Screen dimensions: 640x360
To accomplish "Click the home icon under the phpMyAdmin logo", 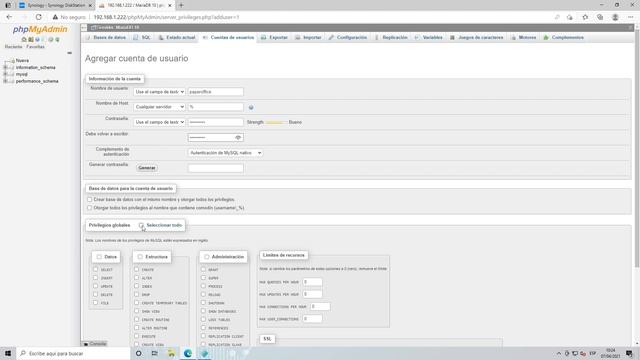I will point(24,40).
